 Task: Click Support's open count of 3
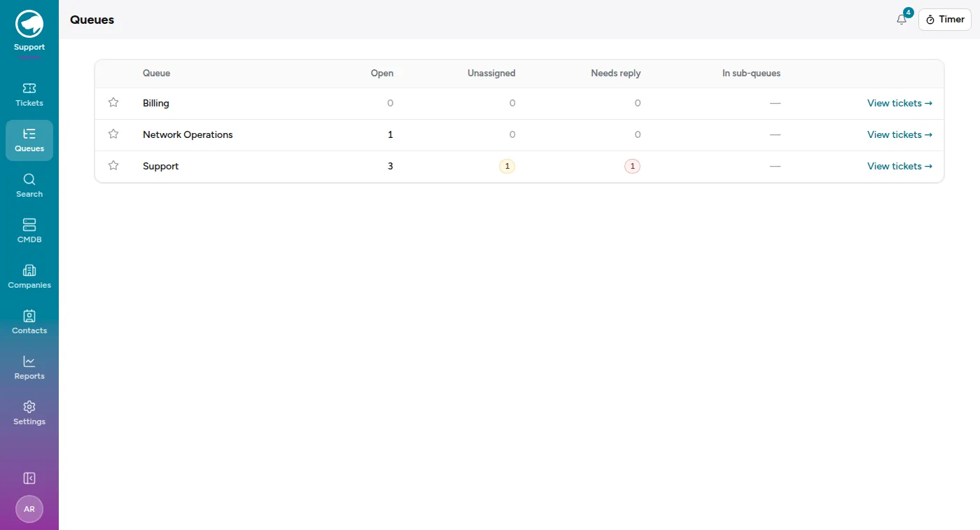tap(391, 166)
